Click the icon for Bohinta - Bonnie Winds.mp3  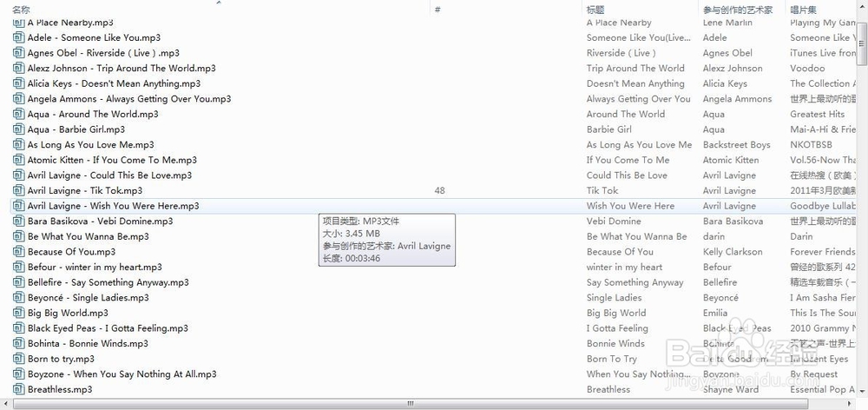(19, 343)
